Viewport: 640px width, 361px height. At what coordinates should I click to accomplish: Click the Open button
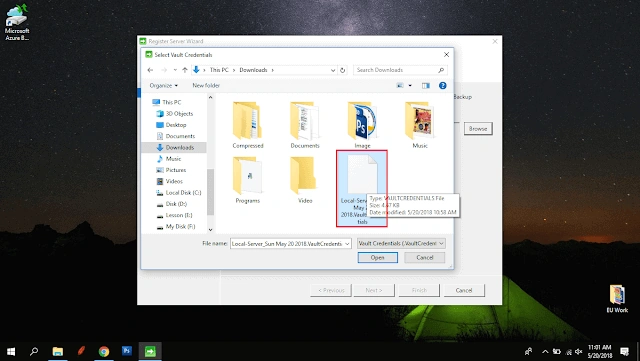pyautogui.click(x=378, y=257)
